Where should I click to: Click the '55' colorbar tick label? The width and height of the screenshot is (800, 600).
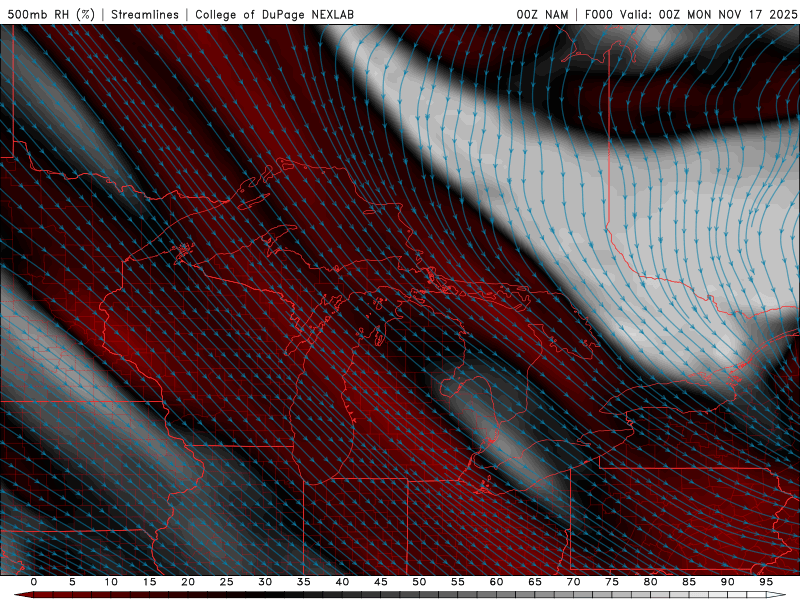tap(458, 582)
